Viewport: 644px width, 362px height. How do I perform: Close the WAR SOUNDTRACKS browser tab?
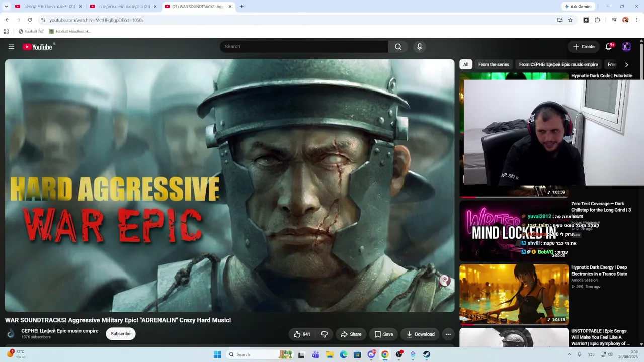230,7
